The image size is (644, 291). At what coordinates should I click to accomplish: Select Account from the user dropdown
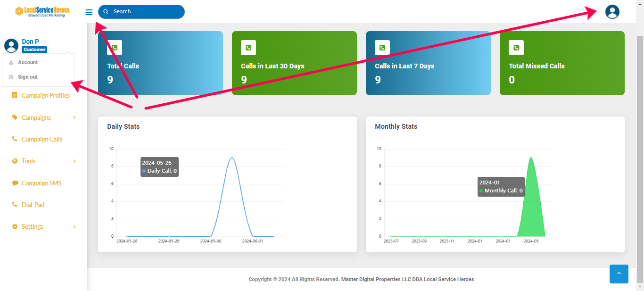(28, 62)
